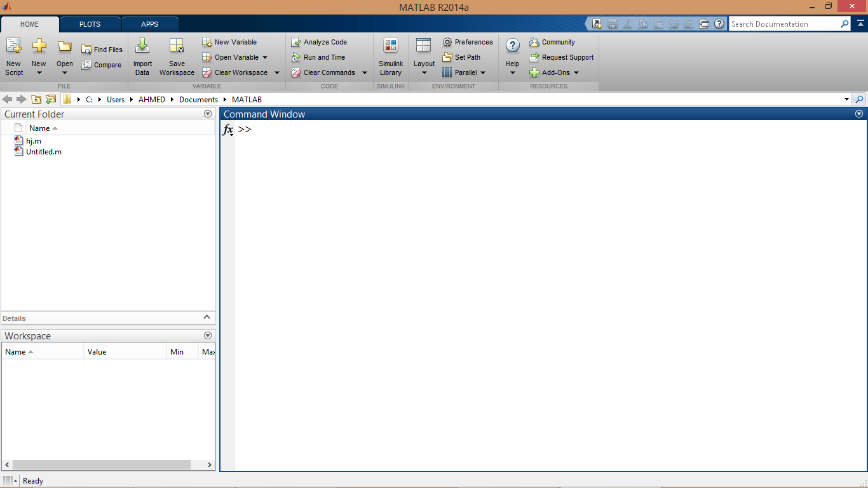Go up one folder level
Viewport: 868px width, 488px height.
click(36, 100)
